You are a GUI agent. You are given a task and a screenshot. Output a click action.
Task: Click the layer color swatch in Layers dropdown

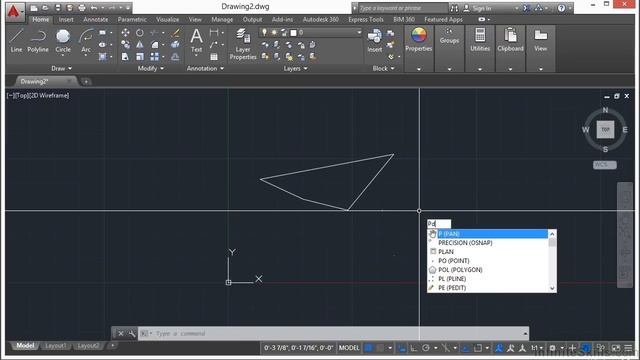click(293, 33)
